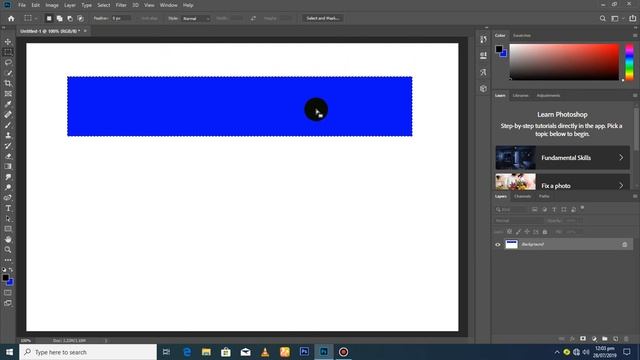Open the Select menu
This screenshot has height=360, width=640.
pyautogui.click(x=103, y=5)
